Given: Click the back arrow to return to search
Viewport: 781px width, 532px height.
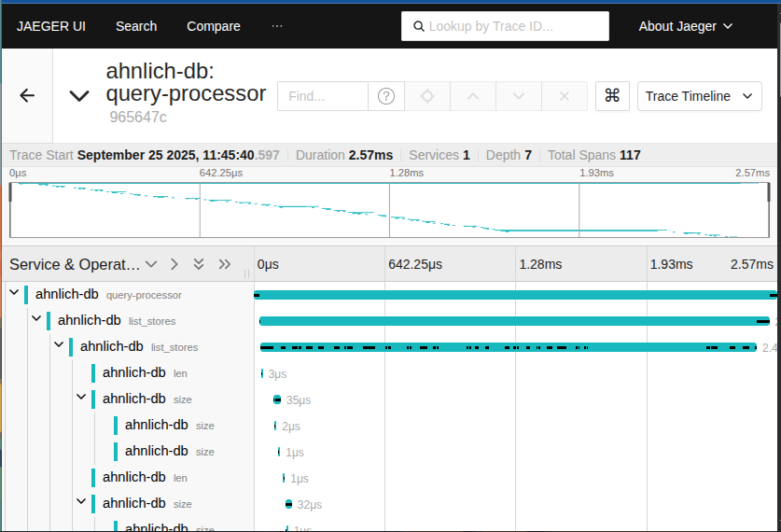Looking at the screenshot, I should pos(27,95).
